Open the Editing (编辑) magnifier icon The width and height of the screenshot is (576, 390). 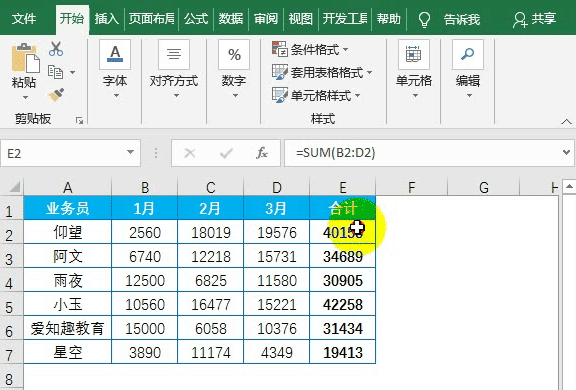pos(468,54)
